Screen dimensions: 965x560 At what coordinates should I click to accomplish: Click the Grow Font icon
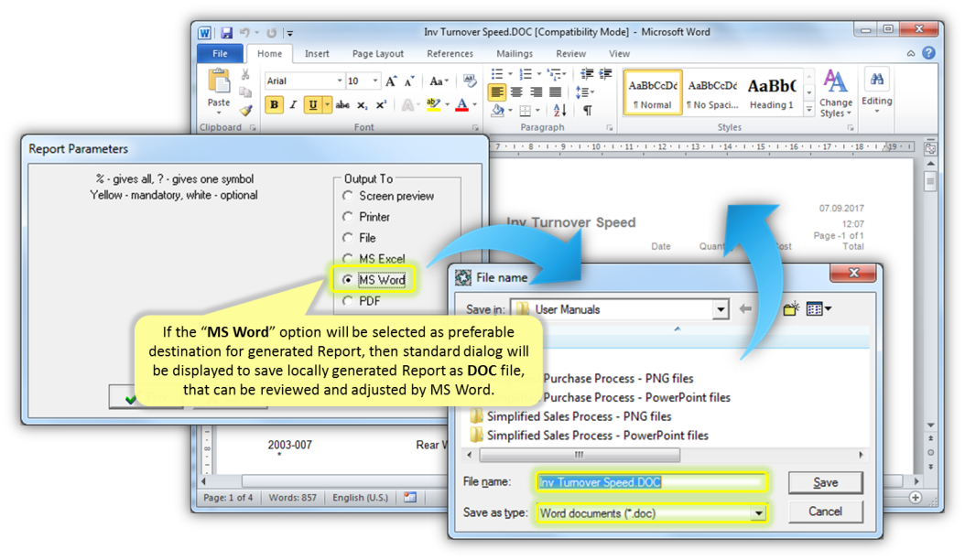point(391,81)
